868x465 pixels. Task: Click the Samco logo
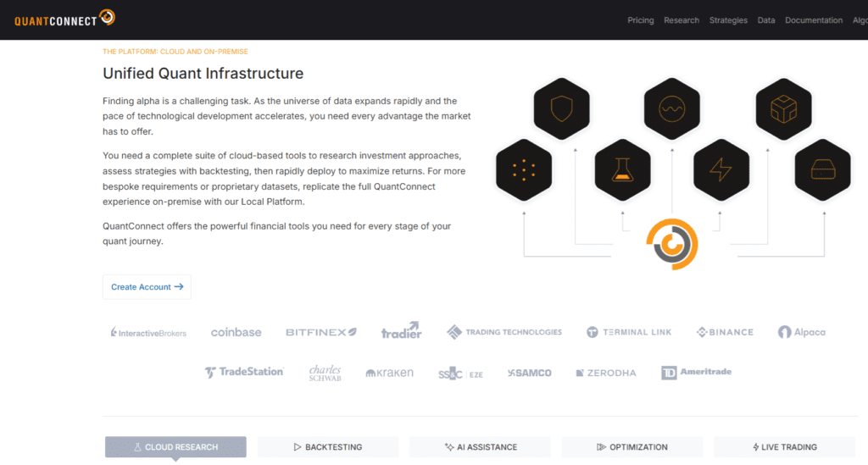pos(530,374)
